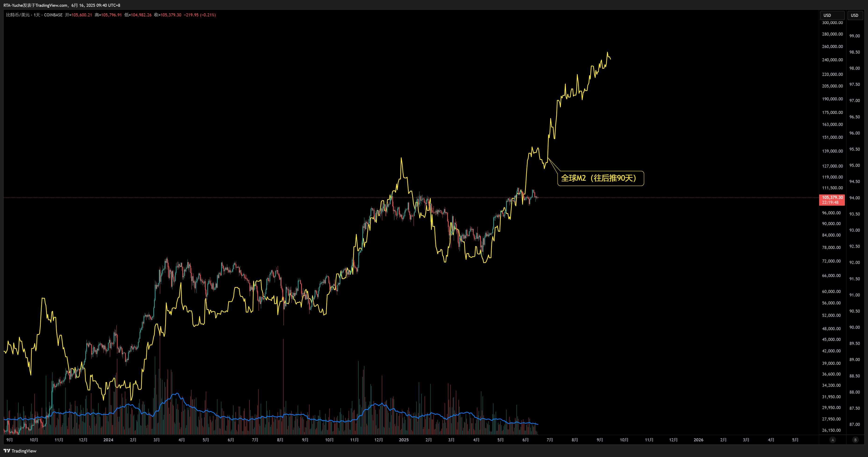Click the 190,000.00 price scale label

click(832, 99)
